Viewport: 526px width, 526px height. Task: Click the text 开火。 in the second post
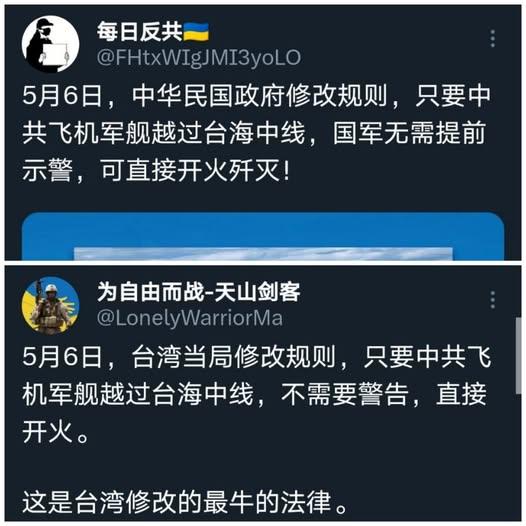click(56, 432)
